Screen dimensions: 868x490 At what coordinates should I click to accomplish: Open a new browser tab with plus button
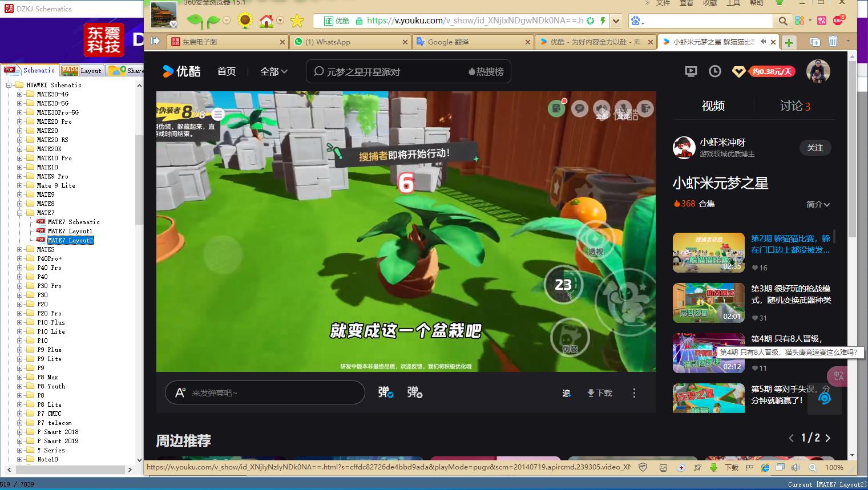pyautogui.click(x=789, y=42)
